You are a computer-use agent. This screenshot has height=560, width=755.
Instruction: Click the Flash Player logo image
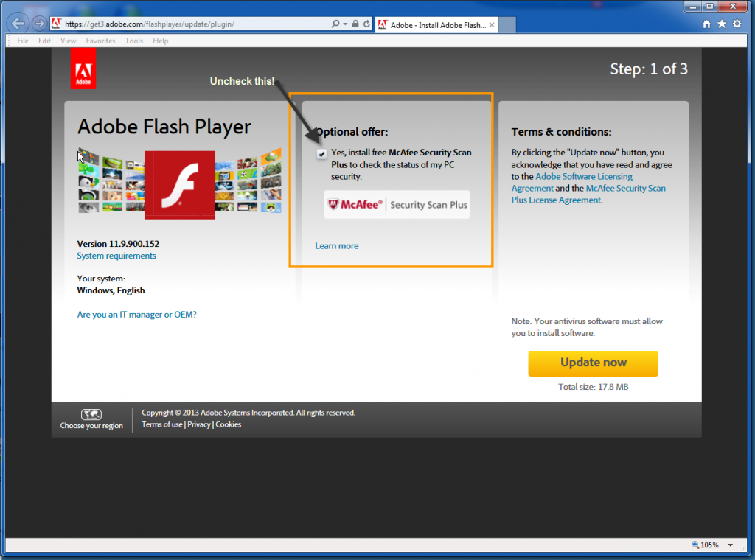[180, 185]
